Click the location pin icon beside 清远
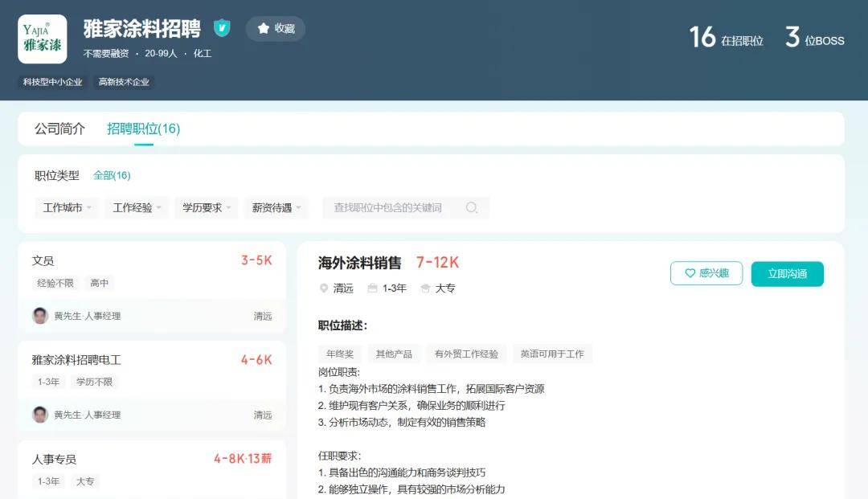 click(x=324, y=288)
